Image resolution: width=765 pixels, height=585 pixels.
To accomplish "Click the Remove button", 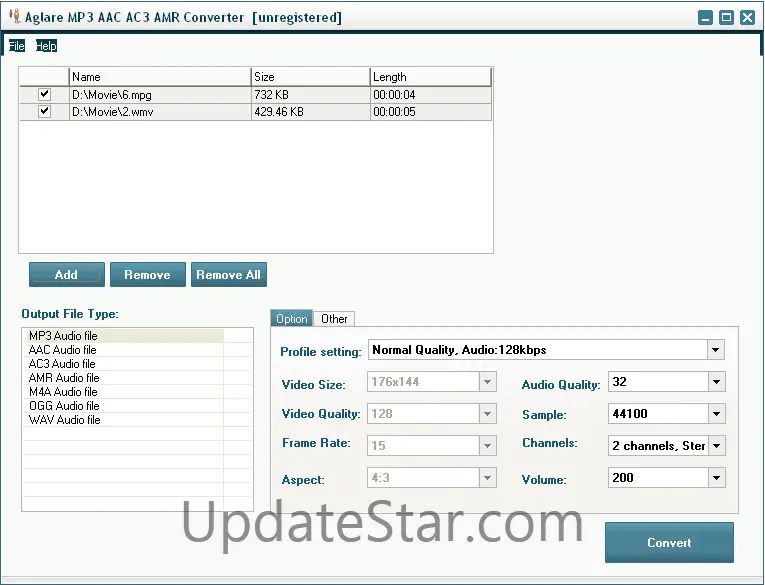I will pos(147,275).
